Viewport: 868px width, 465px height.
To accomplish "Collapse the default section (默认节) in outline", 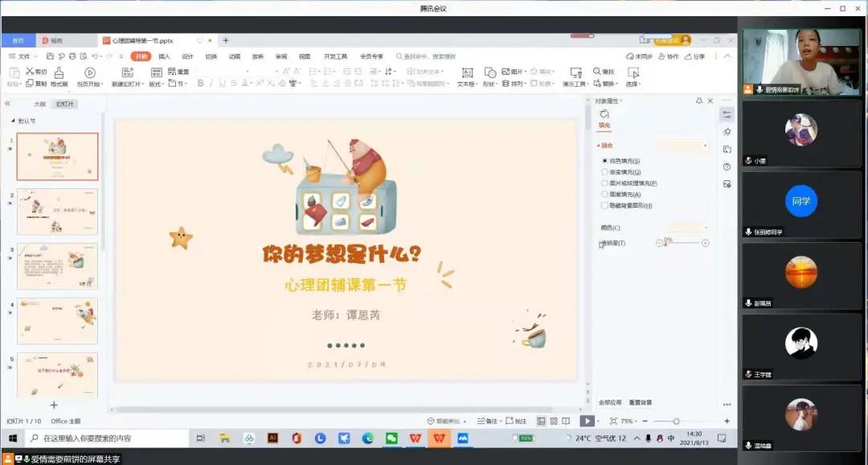I will (14, 121).
